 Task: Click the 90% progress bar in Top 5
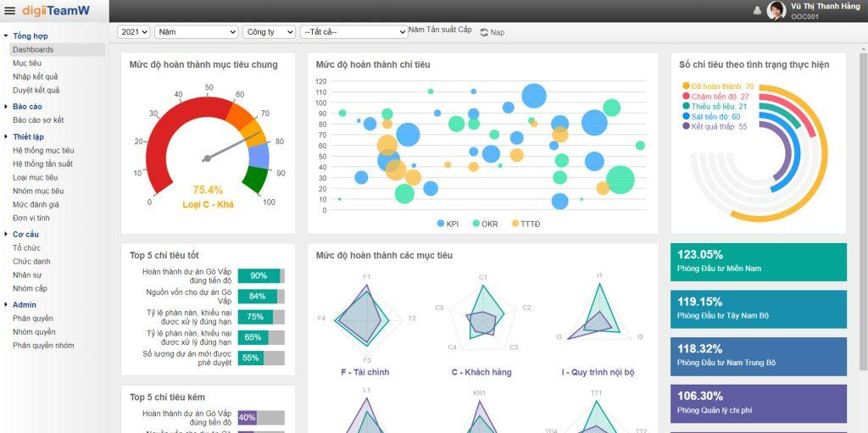(260, 275)
